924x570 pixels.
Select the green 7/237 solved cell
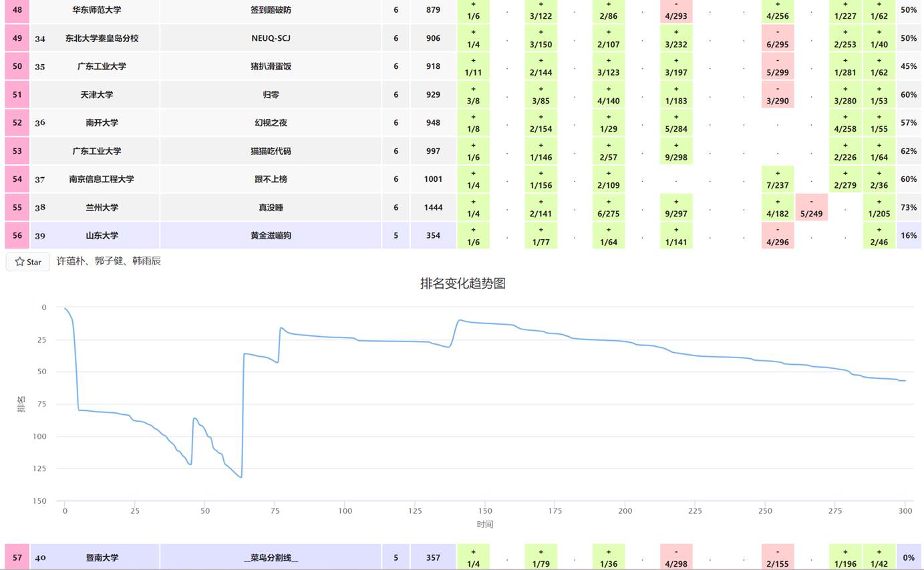(777, 179)
